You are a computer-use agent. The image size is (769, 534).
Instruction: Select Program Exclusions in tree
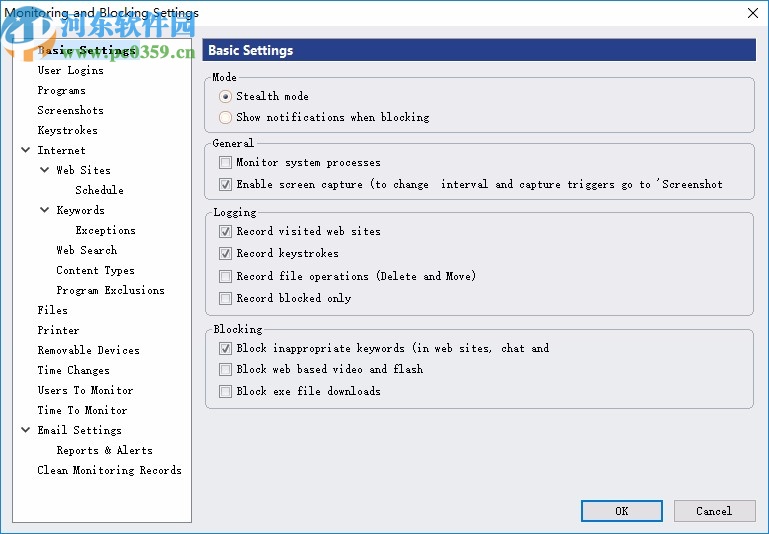click(110, 290)
